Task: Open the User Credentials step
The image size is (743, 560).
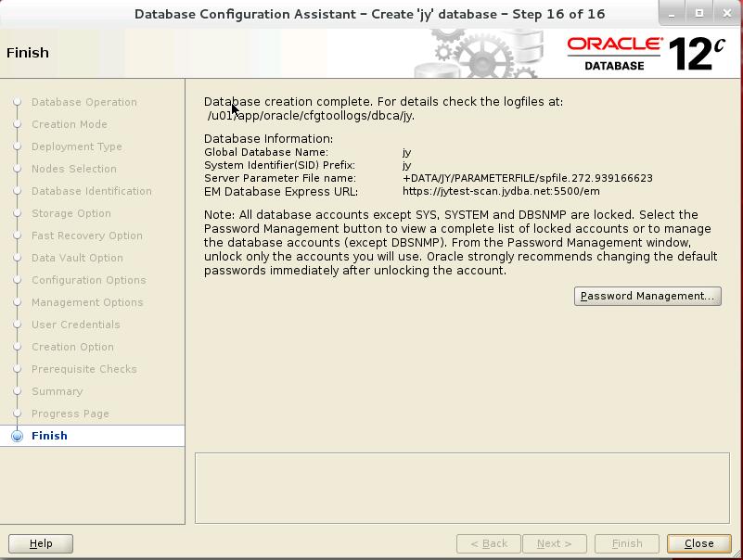Action: coord(76,325)
